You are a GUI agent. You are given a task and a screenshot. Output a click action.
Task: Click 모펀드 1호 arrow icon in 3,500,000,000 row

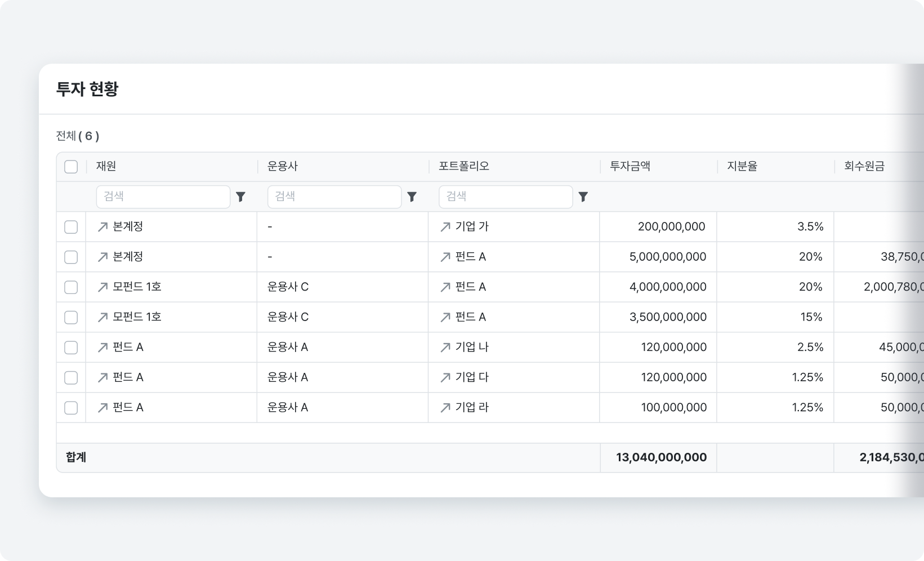[x=102, y=317]
